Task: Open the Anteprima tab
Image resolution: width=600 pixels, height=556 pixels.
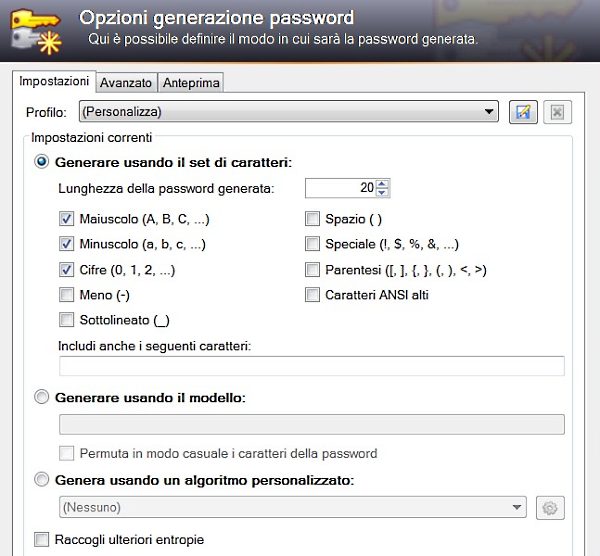Action: point(192,83)
